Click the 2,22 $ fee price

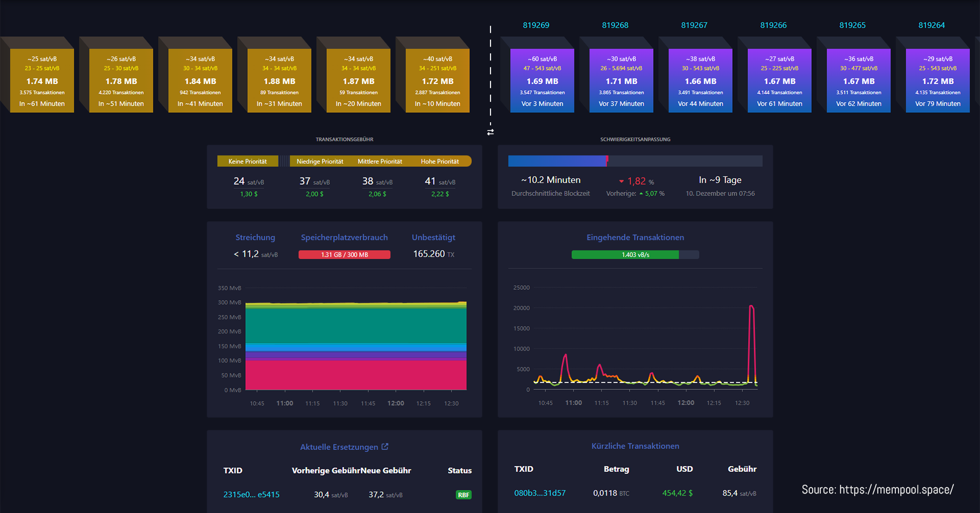[440, 194]
